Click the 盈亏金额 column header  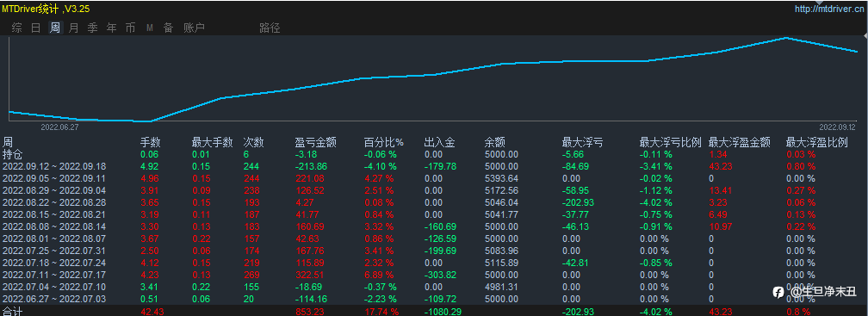tap(316, 142)
